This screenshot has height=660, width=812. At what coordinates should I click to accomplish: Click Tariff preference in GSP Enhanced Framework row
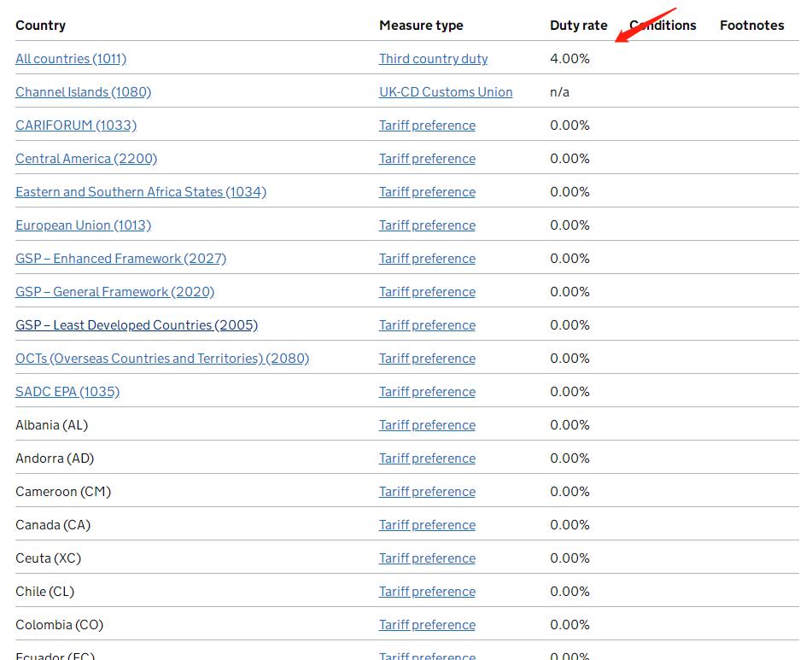427,259
